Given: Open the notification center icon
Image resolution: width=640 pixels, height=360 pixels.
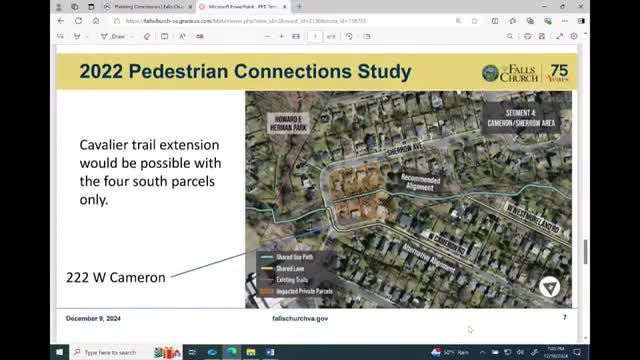Looking at the screenshot, I should point(577,352).
